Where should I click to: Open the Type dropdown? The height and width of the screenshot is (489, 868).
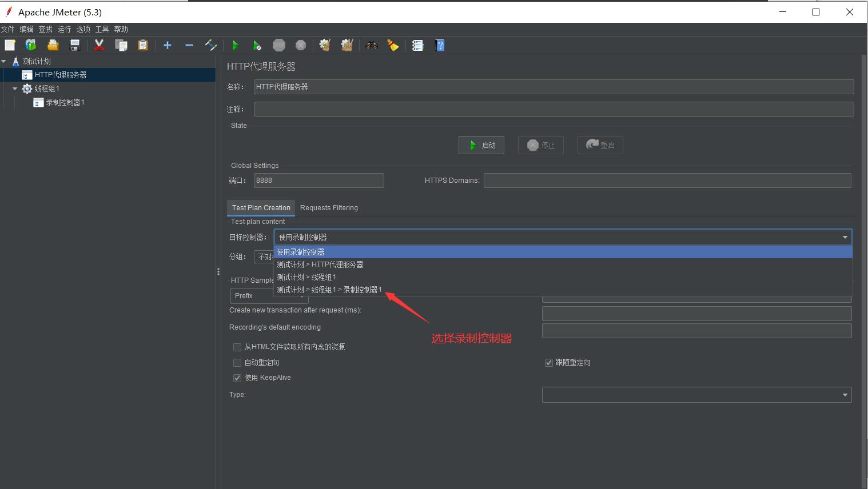(697, 395)
